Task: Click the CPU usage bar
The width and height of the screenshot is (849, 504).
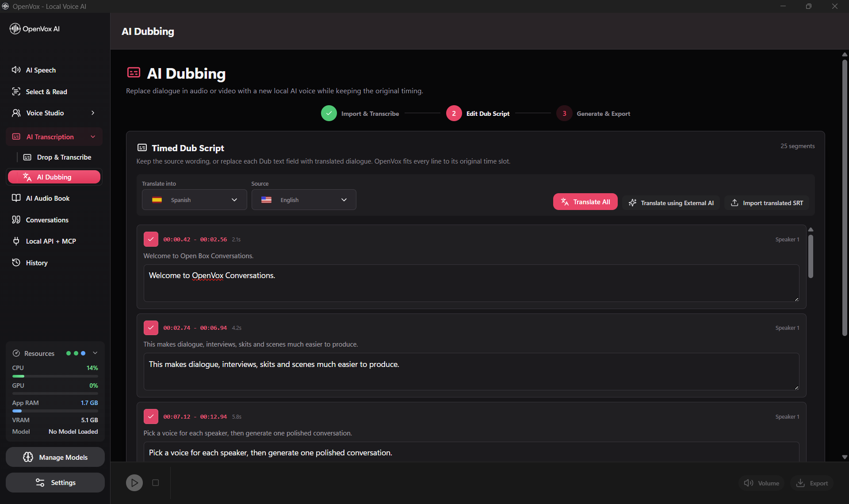Action: point(55,376)
